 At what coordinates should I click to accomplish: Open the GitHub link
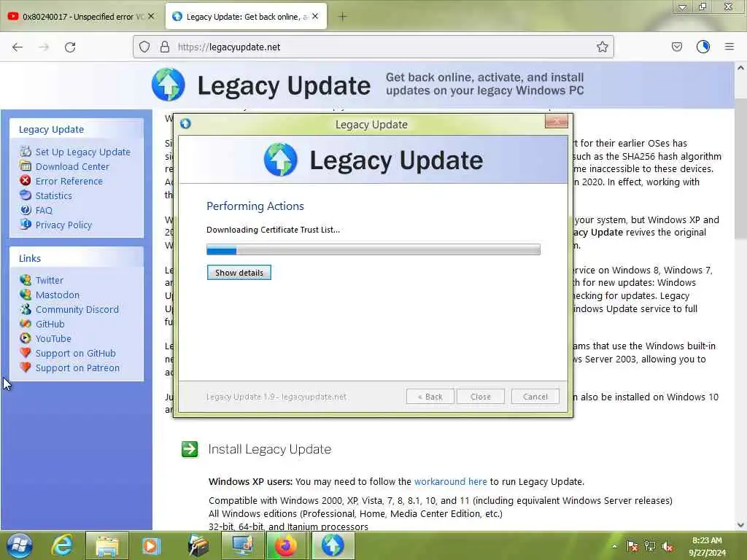coord(50,324)
